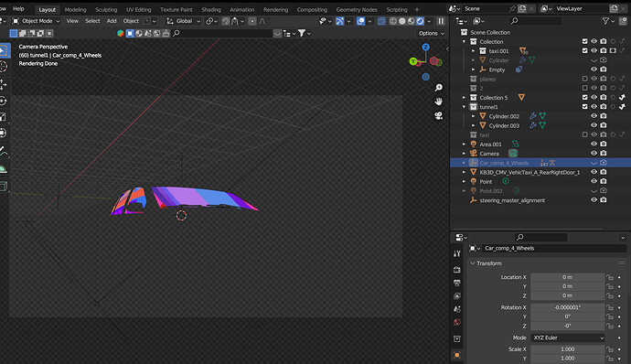Toggle proportional editing icon in header
This screenshot has height=364, width=631.
pyautogui.click(x=251, y=21)
